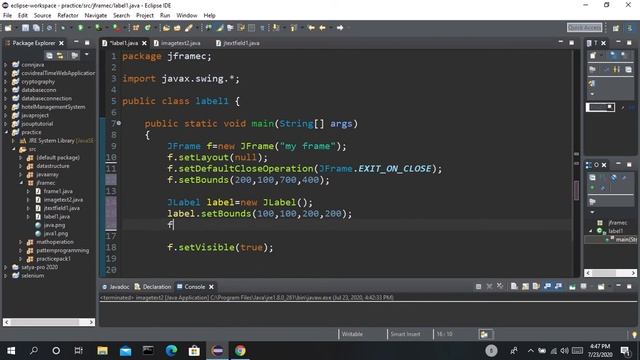Click Collapse All in Package Explorer

click(49, 56)
